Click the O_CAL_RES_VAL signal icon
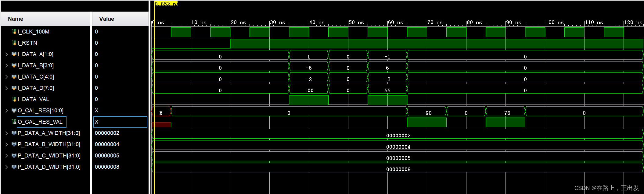Viewport: 644px width, 194px height. [14, 122]
